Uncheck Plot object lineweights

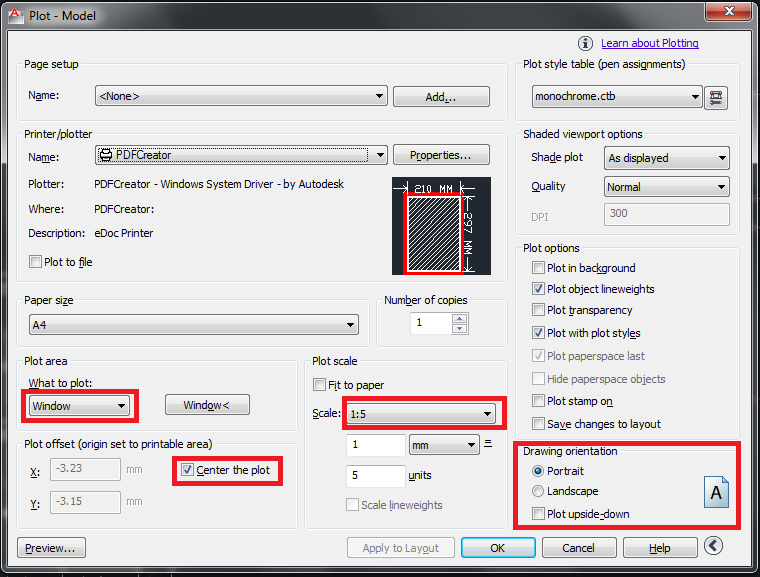[x=538, y=289]
